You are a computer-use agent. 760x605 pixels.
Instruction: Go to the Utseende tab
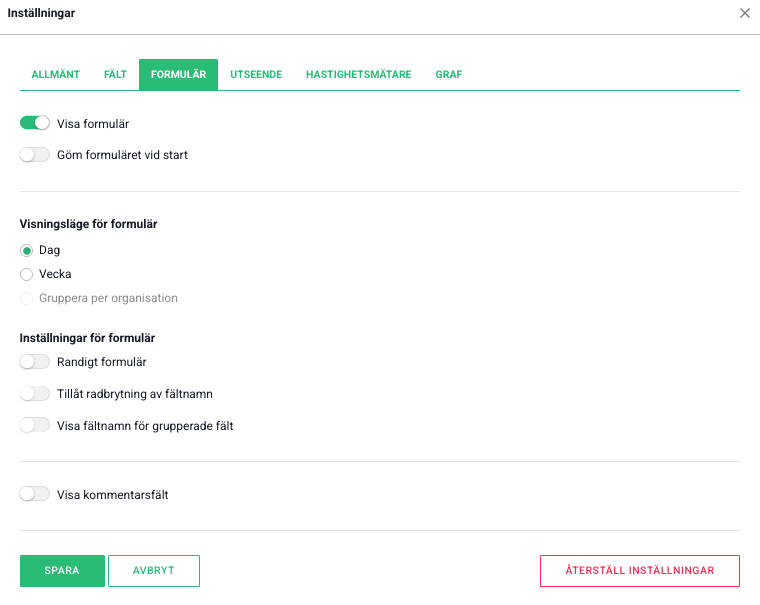[x=256, y=75]
